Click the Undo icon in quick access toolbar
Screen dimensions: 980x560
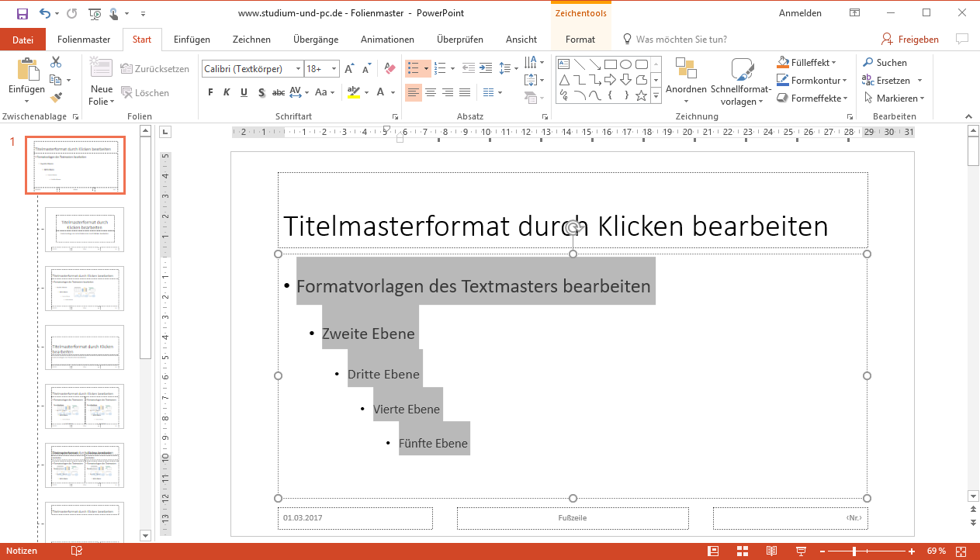coord(45,13)
